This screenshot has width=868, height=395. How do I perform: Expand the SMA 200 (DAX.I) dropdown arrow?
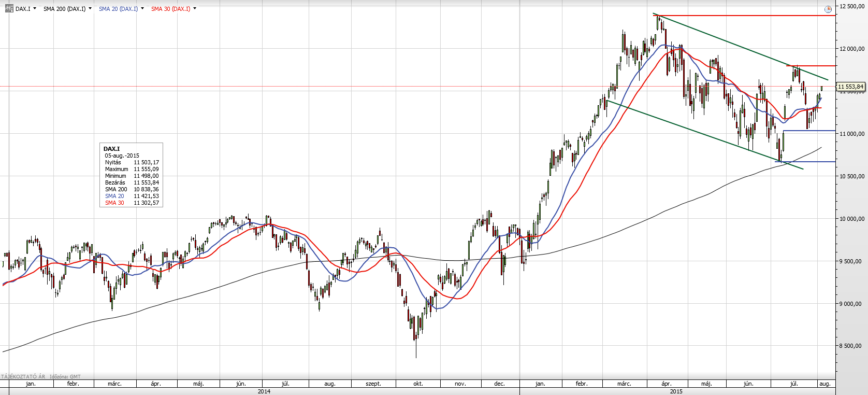90,9
